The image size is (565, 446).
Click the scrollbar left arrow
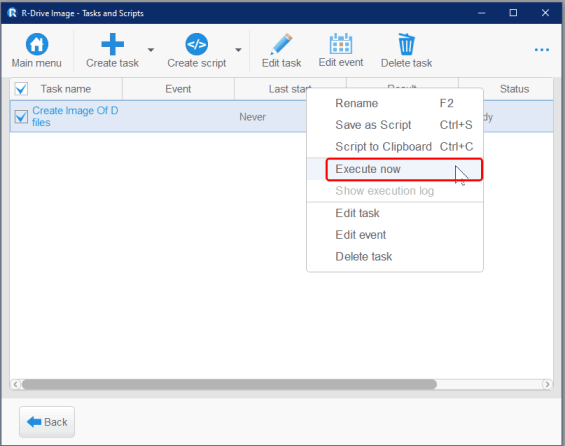point(15,384)
